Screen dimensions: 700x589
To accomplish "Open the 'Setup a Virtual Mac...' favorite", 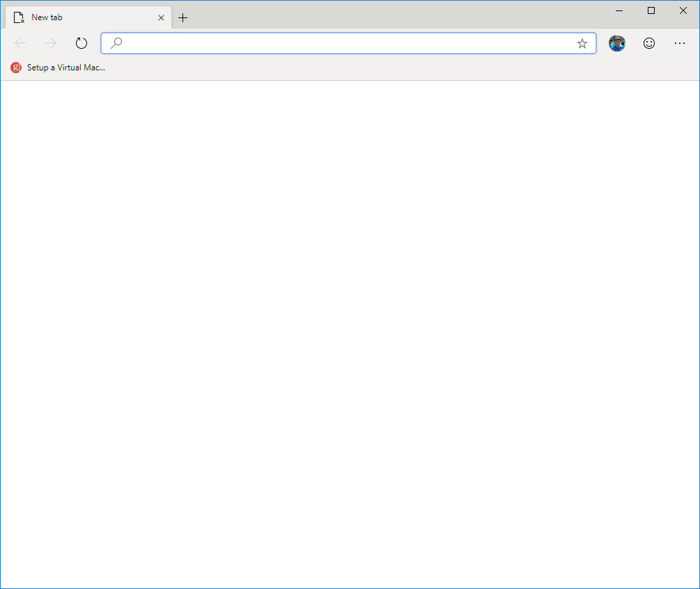I will pos(65,68).
